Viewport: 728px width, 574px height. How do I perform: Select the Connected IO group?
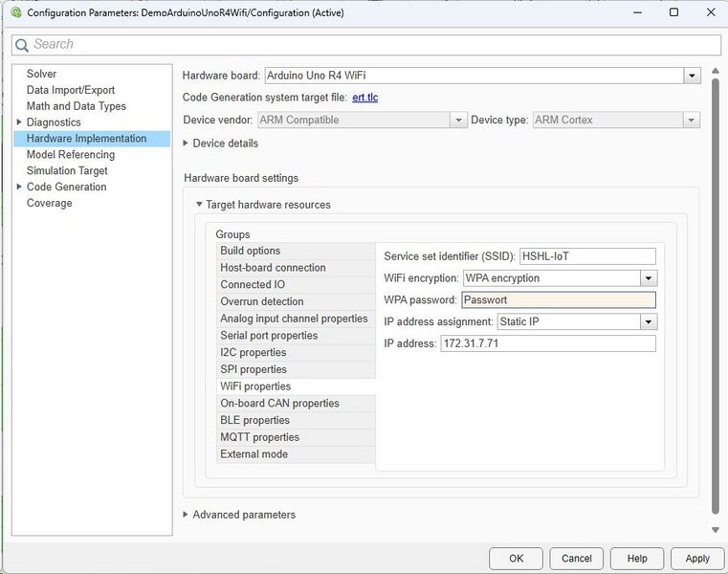[x=296, y=285]
